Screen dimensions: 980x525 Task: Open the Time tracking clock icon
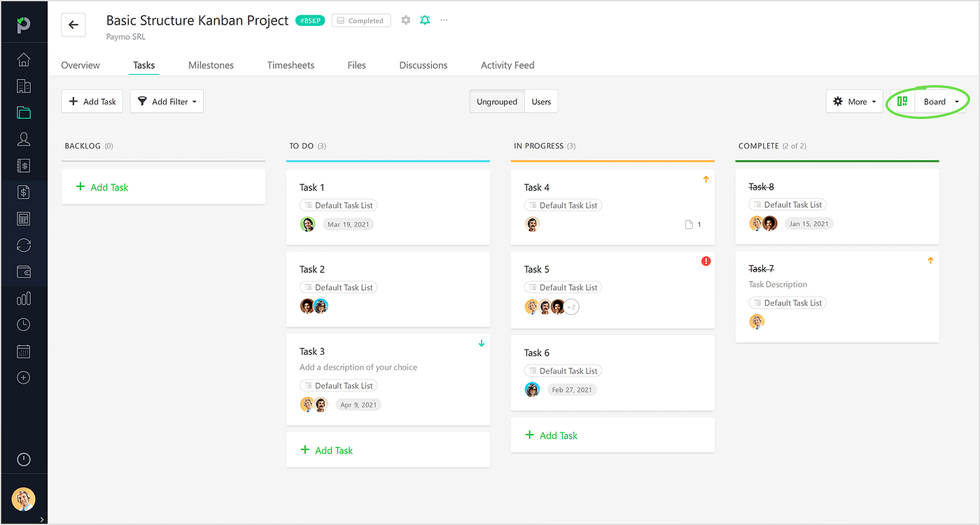pos(24,324)
